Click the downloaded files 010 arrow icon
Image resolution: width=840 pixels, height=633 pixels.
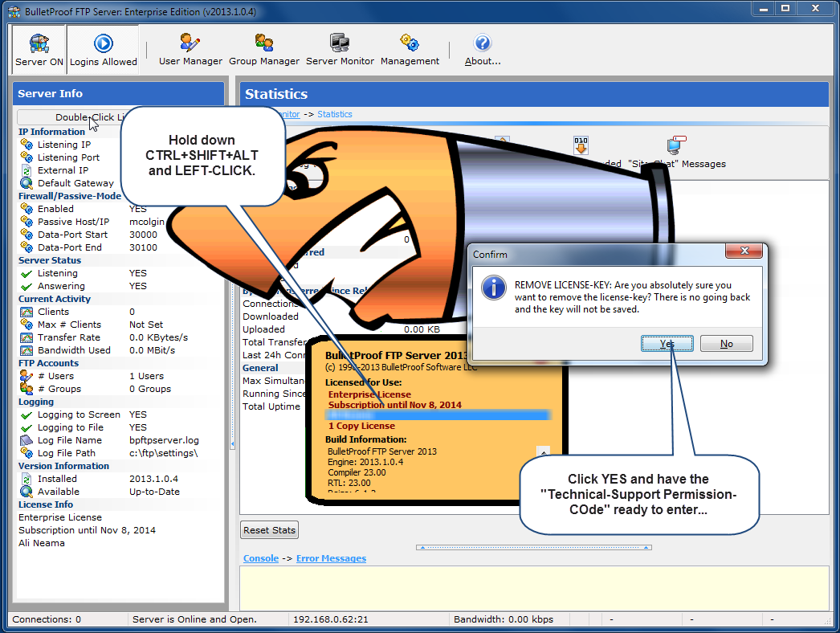coord(581,145)
